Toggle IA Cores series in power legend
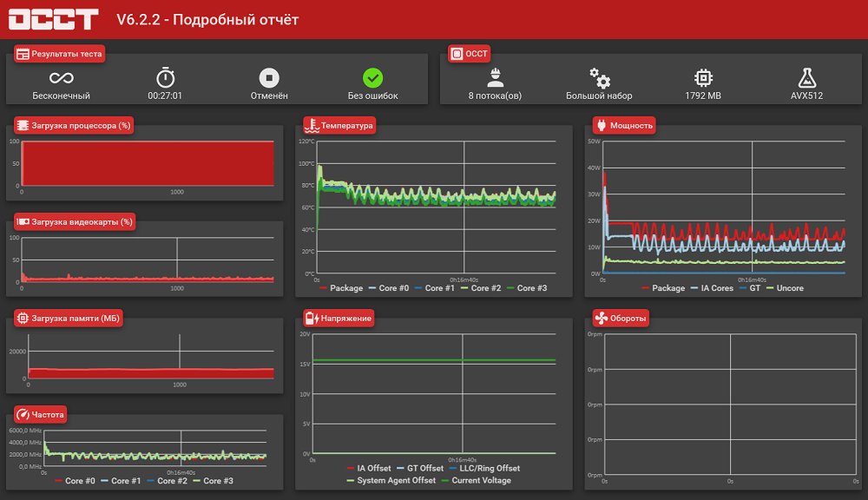The width and height of the screenshot is (868, 500). (712, 288)
